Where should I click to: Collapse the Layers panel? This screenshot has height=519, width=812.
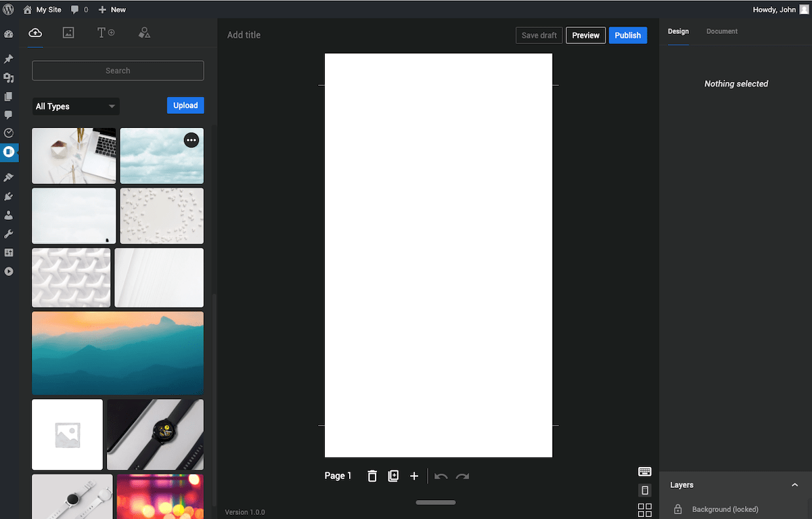(x=794, y=485)
